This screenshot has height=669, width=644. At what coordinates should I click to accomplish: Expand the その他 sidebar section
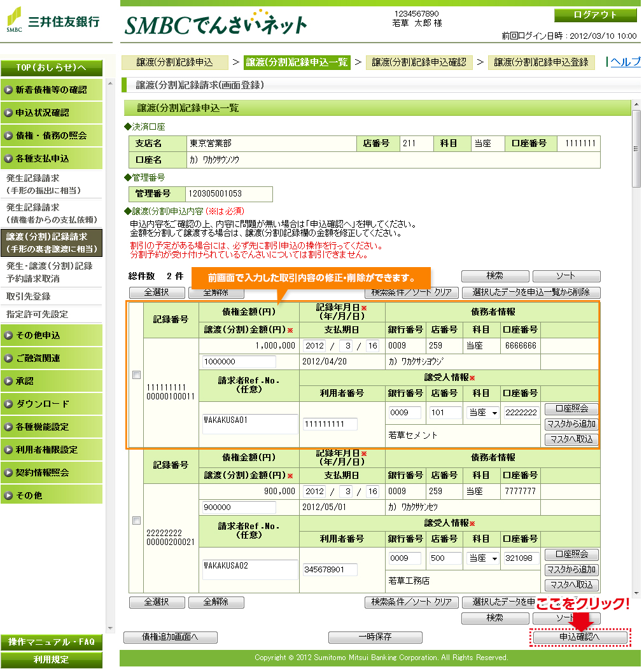[52, 496]
